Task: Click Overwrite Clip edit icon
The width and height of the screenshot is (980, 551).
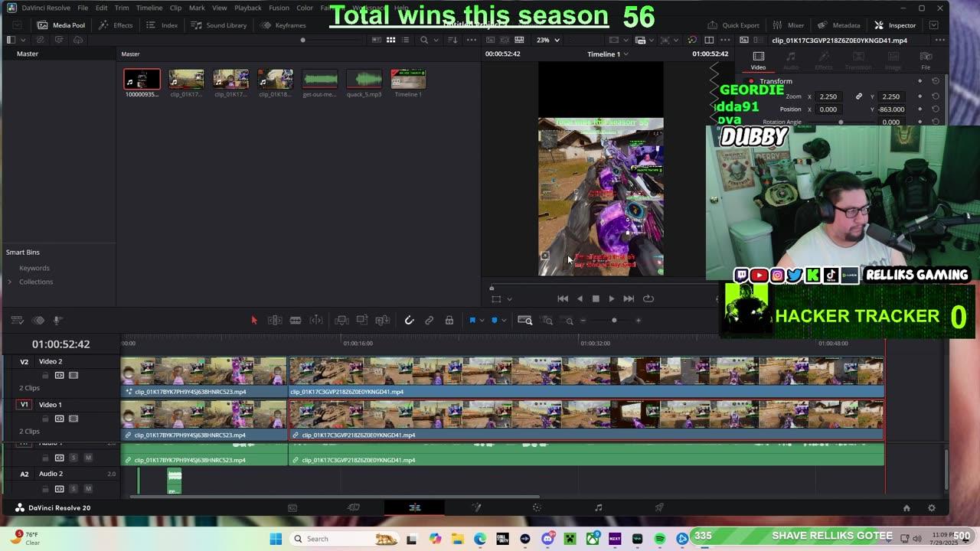Action: click(x=362, y=321)
